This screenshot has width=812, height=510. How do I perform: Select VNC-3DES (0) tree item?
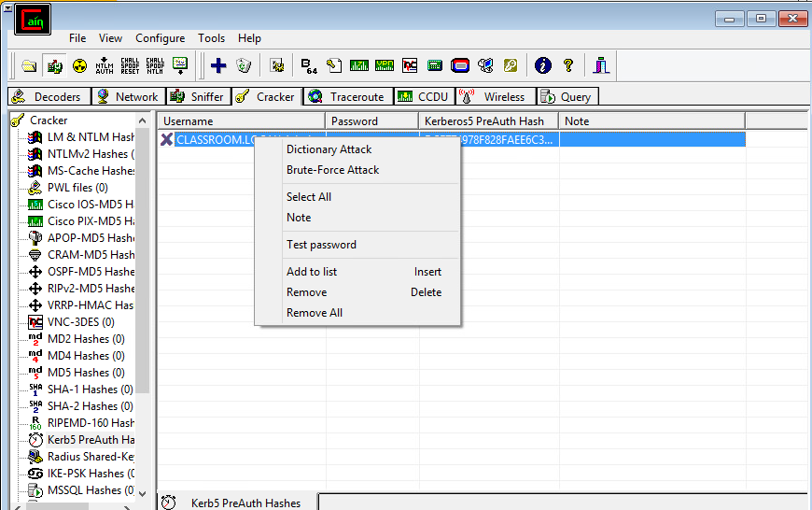click(81, 322)
